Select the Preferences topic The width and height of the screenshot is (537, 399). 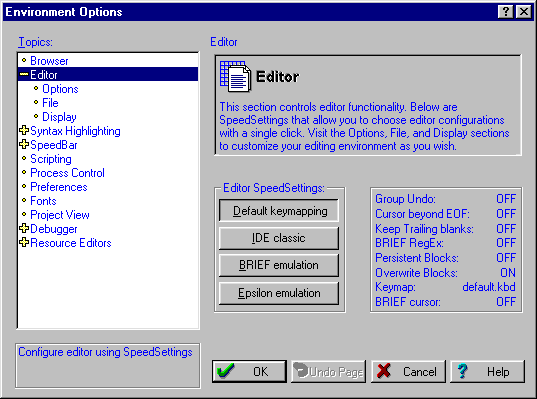coord(59,187)
